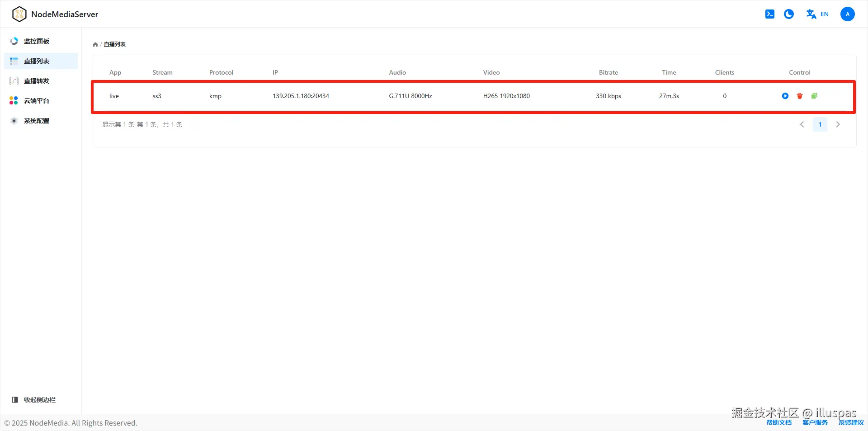The image size is (868, 431).
Task: Open the user avatar menu
Action: [x=847, y=14]
